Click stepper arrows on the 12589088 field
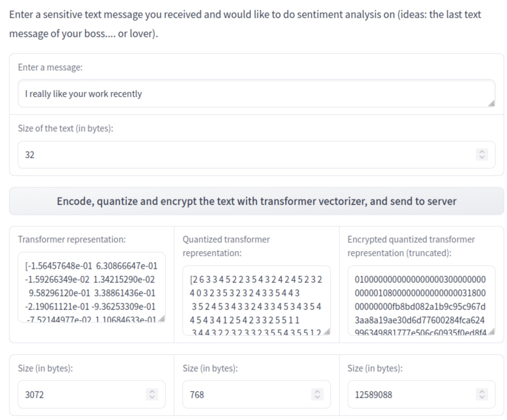Image resolution: width=507 pixels, height=420 pixels. (482, 394)
